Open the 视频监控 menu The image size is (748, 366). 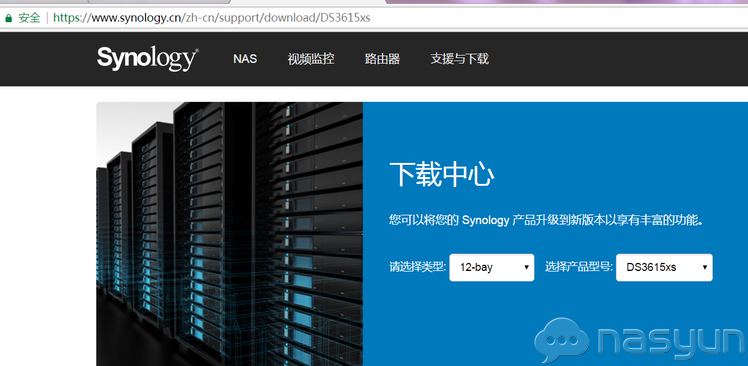click(x=311, y=59)
